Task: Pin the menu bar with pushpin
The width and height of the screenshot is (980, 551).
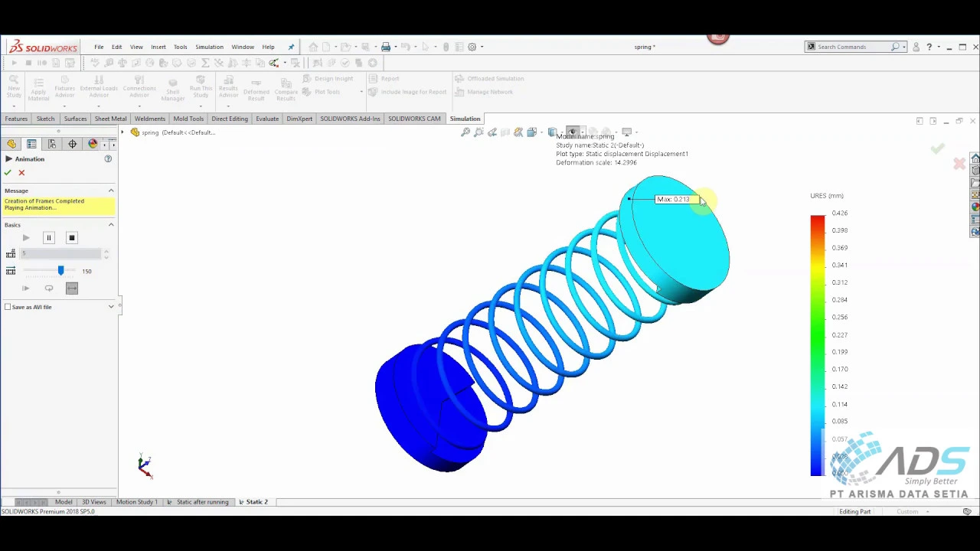Action: click(x=291, y=47)
